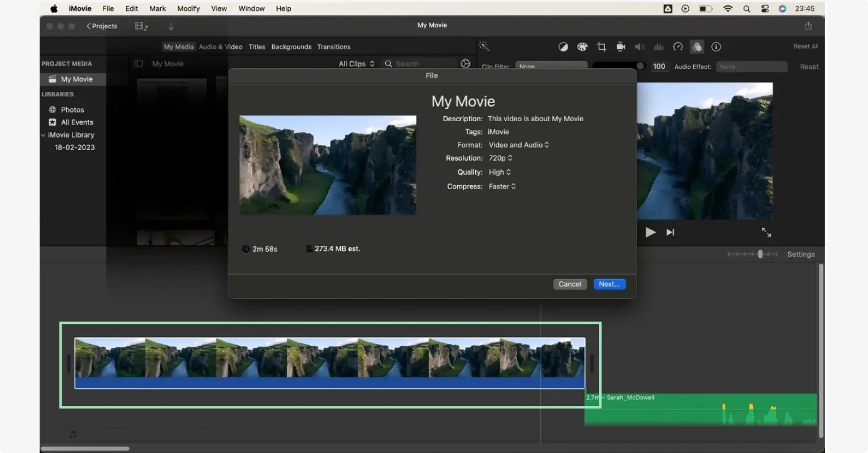Play the preview video
The width and height of the screenshot is (868, 453).
tap(650, 232)
